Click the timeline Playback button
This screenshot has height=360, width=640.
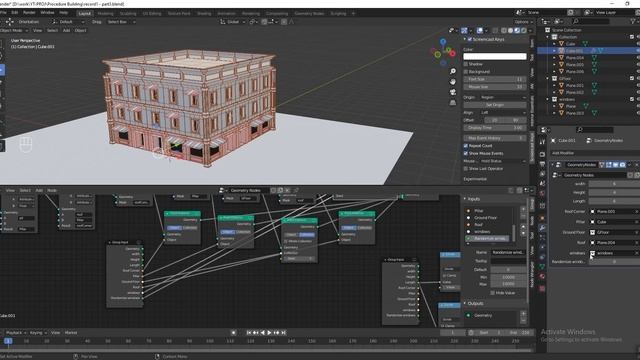click(16, 333)
